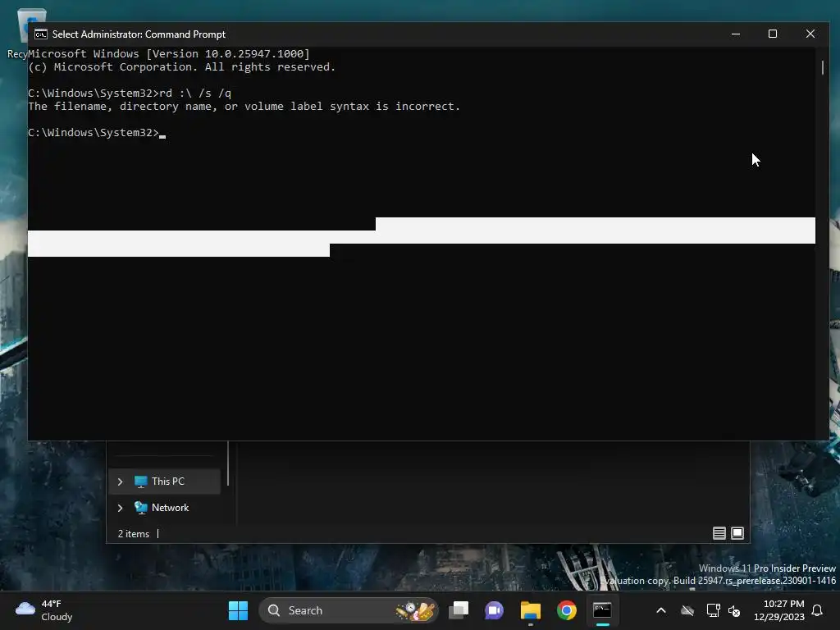Screen dimensions: 840x630
Task: Open Google Chrome from the taskbar
Action: (x=566, y=610)
